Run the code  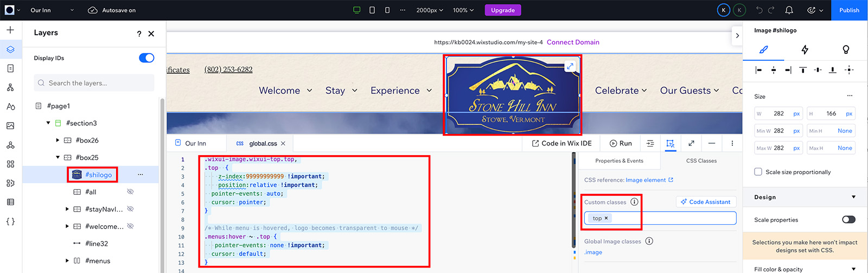coord(621,143)
